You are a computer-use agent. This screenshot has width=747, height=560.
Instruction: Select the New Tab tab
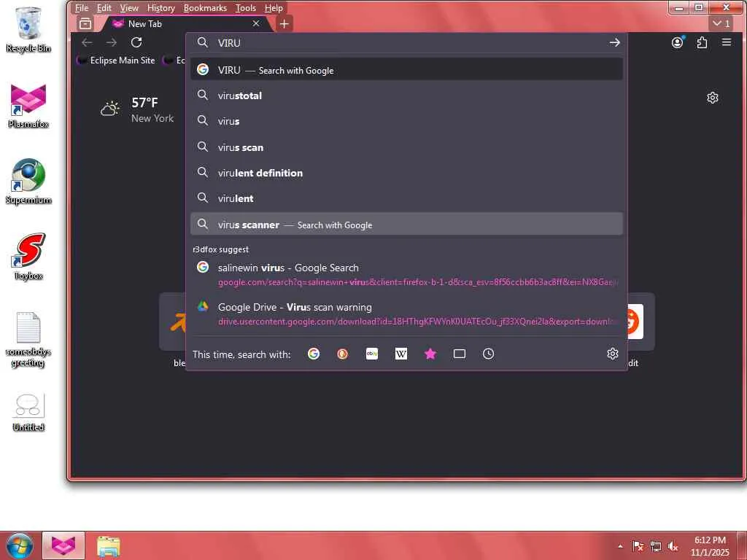pyautogui.click(x=186, y=23)
